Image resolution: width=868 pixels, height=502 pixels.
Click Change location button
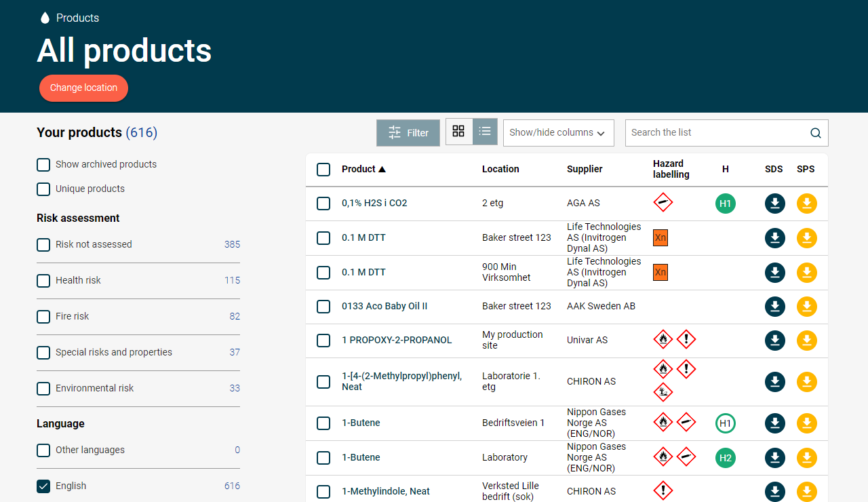(x=83, y=88)
